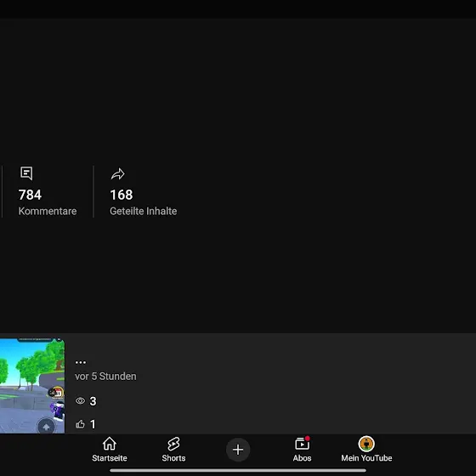Click the eye views icon

[x=80, y=400]
